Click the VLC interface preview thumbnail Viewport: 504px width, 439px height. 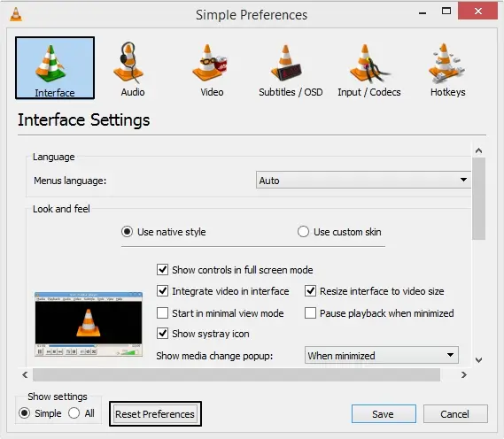click(89, 324)
